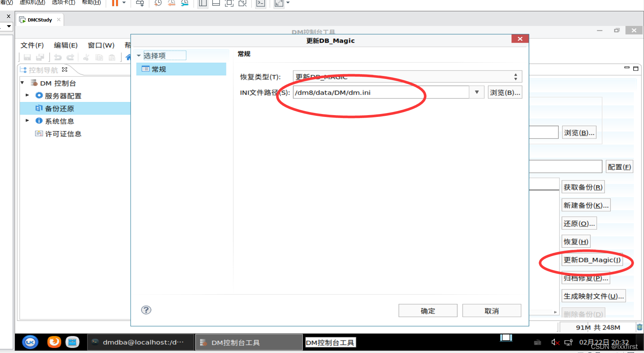
Task: Toggle the VMware bottom-bar thumbnail layout icon
Action: pos(216,3)
